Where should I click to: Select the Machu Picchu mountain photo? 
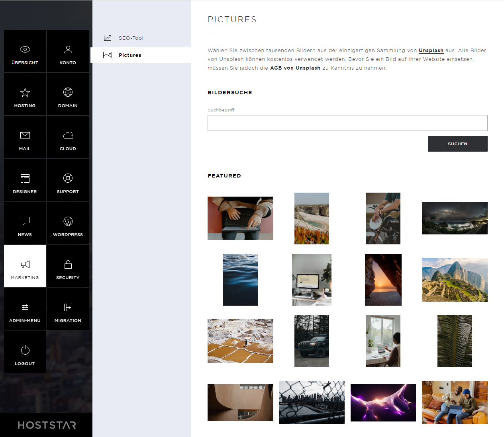coord(455,280)
